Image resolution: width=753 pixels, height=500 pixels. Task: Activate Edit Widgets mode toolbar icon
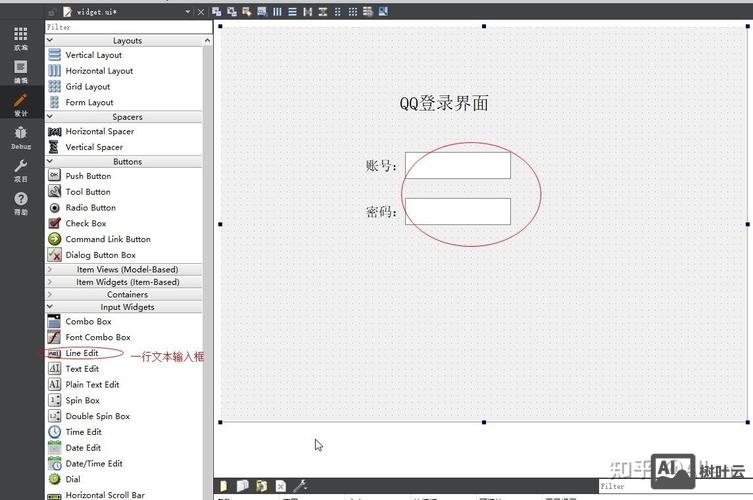(217, 12)
